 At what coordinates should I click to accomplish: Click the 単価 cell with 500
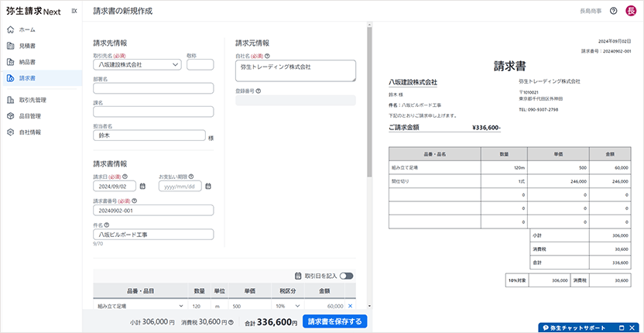click(x=250, y=306)
